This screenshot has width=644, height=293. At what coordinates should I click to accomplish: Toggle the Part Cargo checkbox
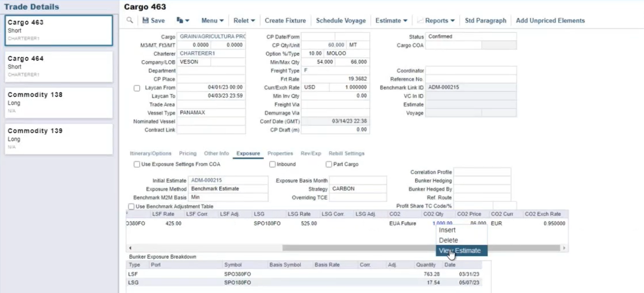coord(329,164)
